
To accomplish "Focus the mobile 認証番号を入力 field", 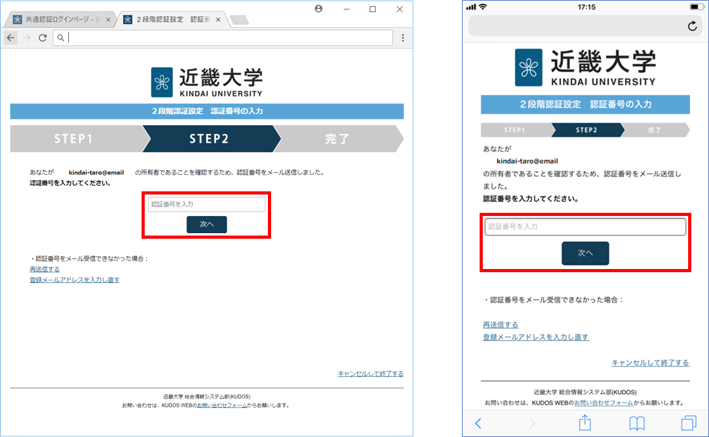I will pos(585,227).
